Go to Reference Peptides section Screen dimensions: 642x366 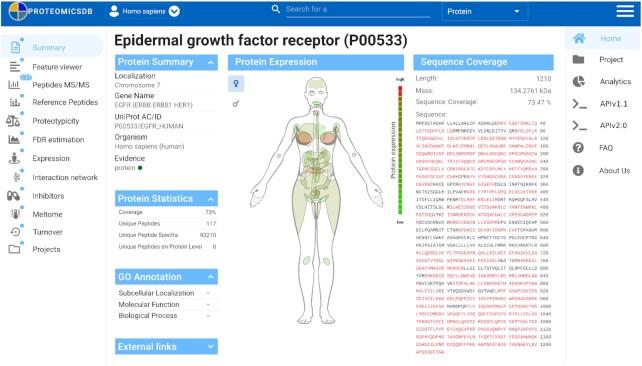(x=65, y=102)
